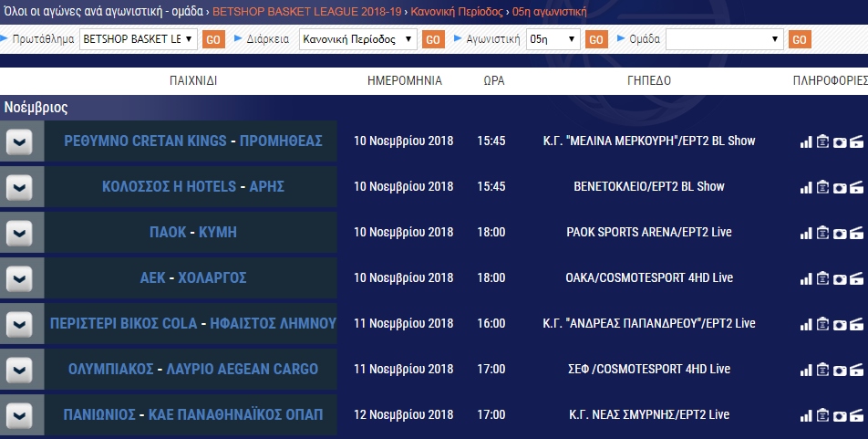Image resolution: width=868 pixels, height=439 pixels.
Task: Open clipboard report icon for Ολυμπιακός - Λαύριο game
Action: click(822, 369)
